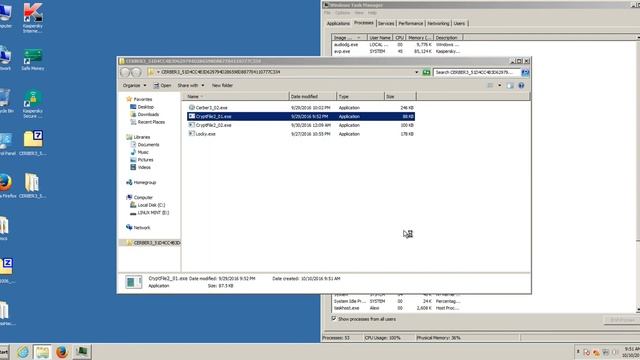Select CryptFile2_01.exe in the file list
Viewport: 640px width, 360px height.
pos(301,116)
